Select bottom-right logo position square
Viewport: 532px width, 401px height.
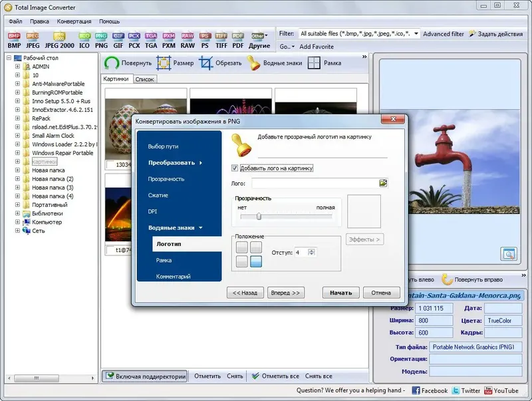coord(256,261)
